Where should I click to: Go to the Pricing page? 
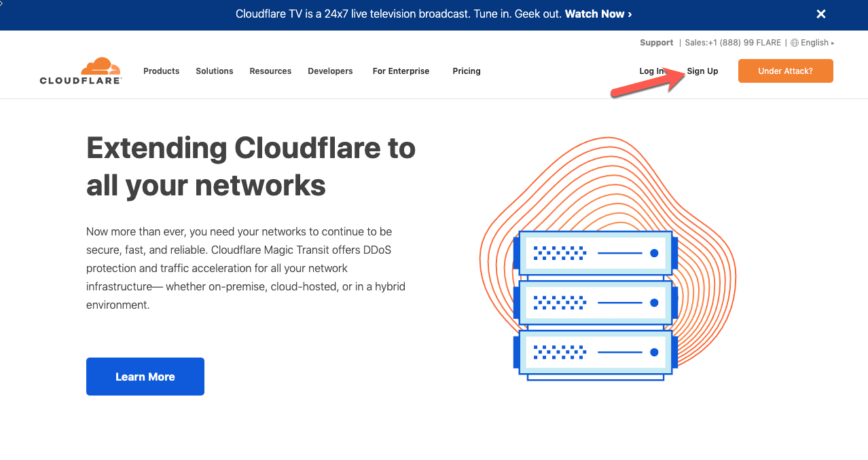pyautogui.click(x=467, y=71)
